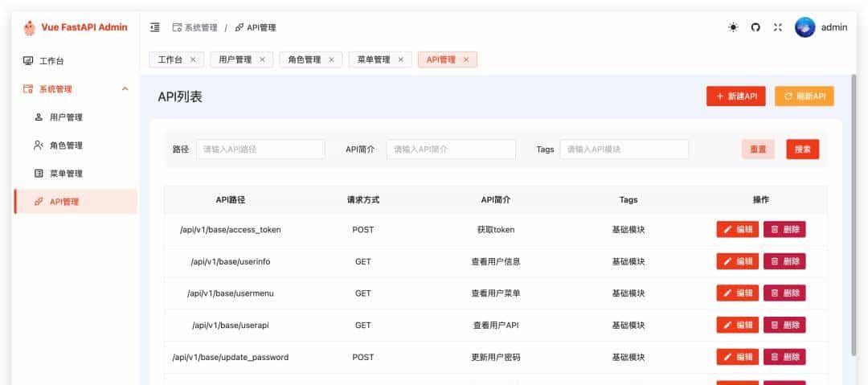Delete the /api/v1/base/access_token row
Image resolution: width=868 pixels, height=385 pixels.
point(784,229)
